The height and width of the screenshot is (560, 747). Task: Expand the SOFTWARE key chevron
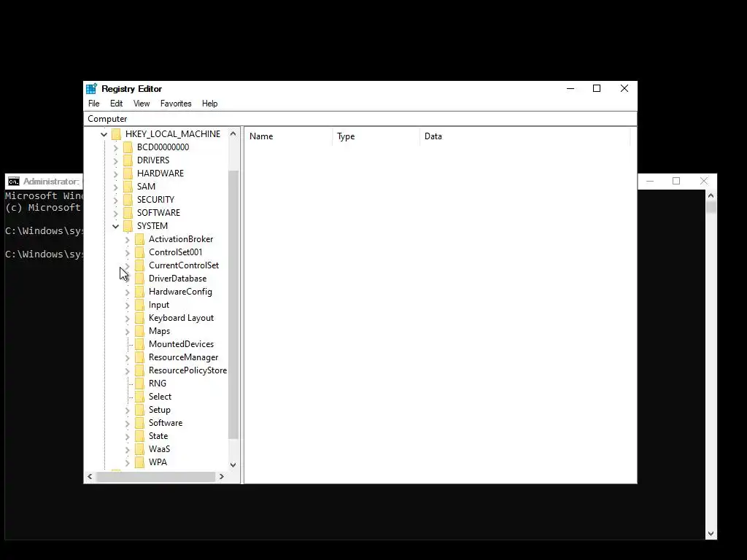click(116, 214)
